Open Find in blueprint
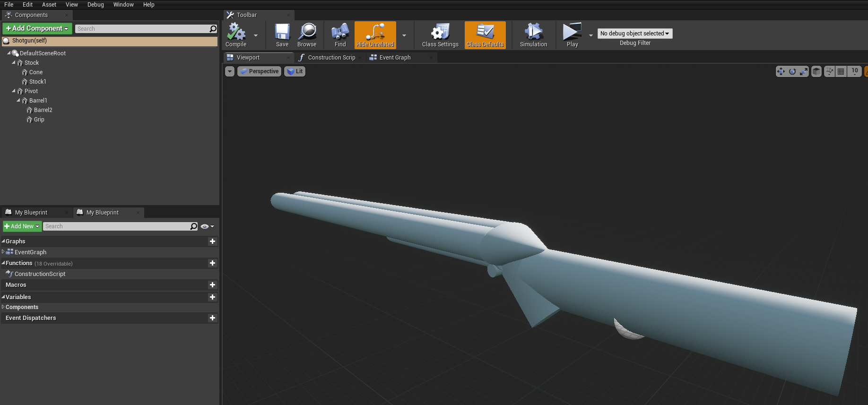 coord(340,35)
